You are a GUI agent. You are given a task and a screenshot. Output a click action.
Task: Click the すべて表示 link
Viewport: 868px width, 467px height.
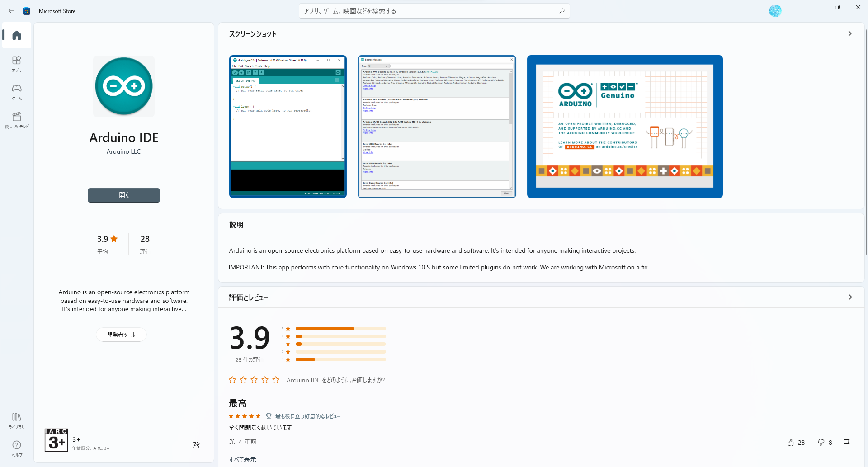pos(242,459)
